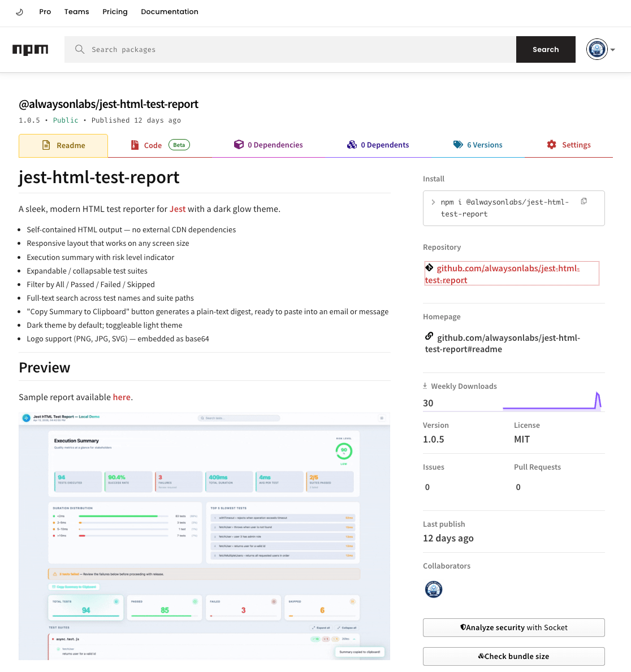The width and height of the screenshot is (631, 672).
Task: Click the green Public label
Action: [66, 120]
